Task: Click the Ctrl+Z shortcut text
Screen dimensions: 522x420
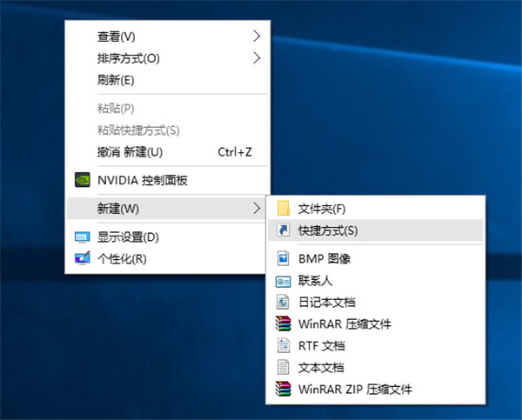Action: tap(235, 152)
